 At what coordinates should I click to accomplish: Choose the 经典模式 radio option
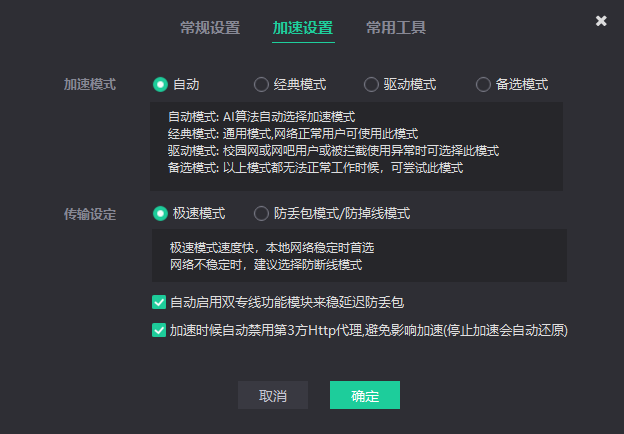(262, 85)
